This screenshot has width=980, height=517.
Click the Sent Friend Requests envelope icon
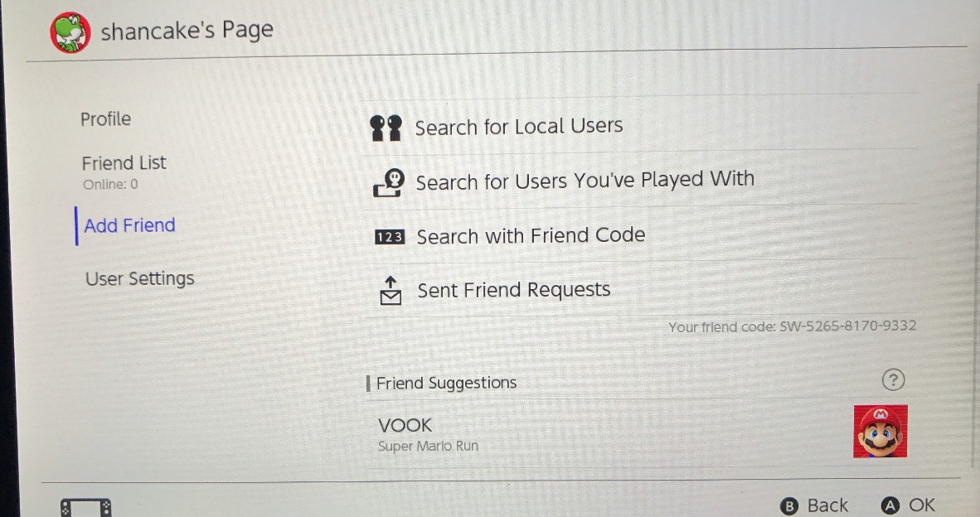[x=390, y=291]
